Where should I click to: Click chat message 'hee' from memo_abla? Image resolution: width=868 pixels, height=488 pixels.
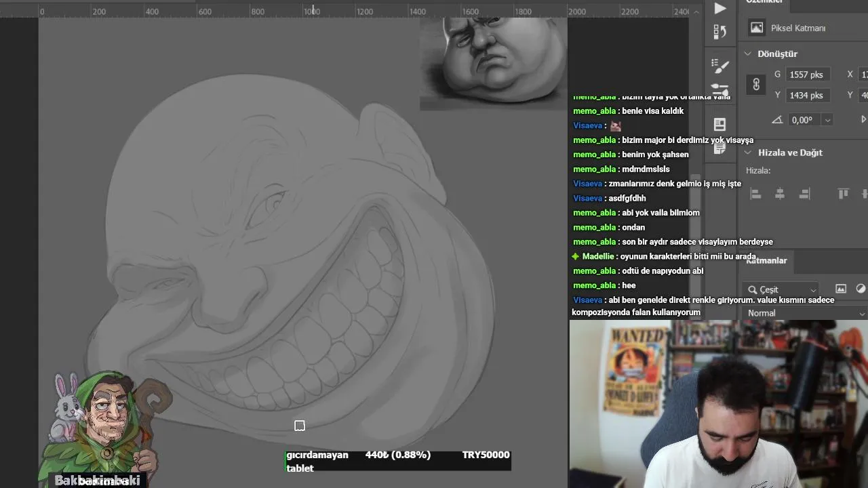(x=629, y=286)
